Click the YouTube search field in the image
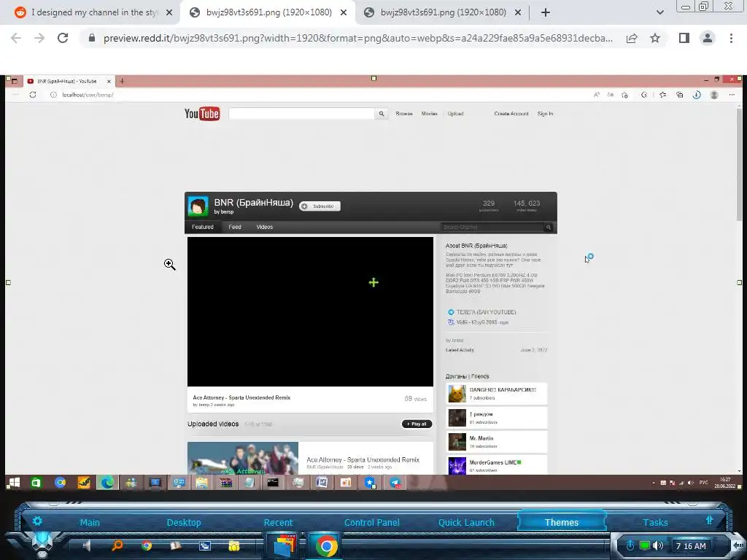The image size is (747, 560). pos(301,113)
